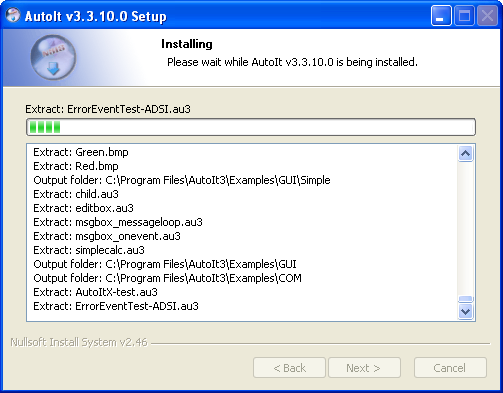Click the scroll down arrow of log list

465,311
